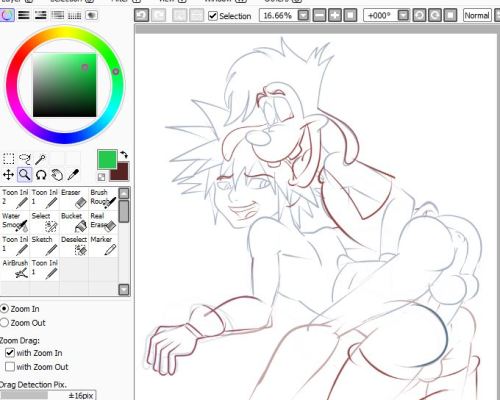Click the green foreground color swatch
The width and height of the screenshot is (500, 400).
[107, 159]
